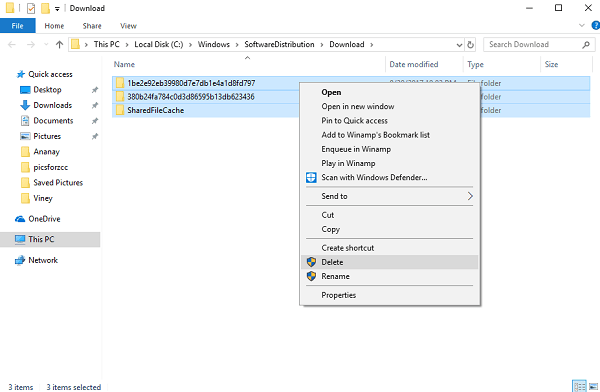Screen dimensions: 600x392
Task: Click Copy in the context menu
Action: point(390,229)
